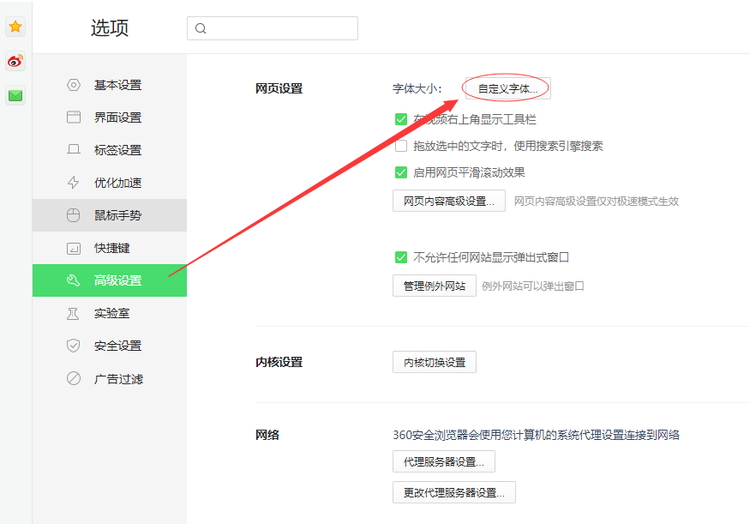
Task: Click the 优化加速 lightning icon
Action: (x=73, y=182)
